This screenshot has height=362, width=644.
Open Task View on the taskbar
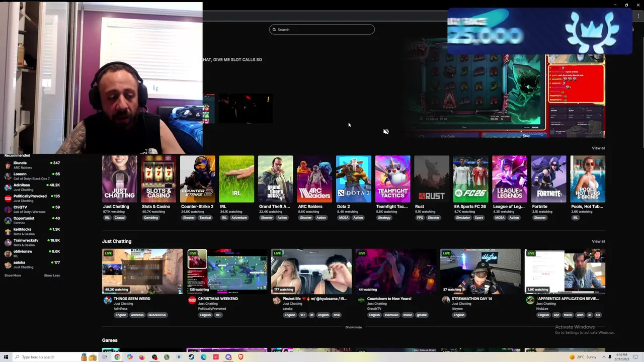[105, 357]
